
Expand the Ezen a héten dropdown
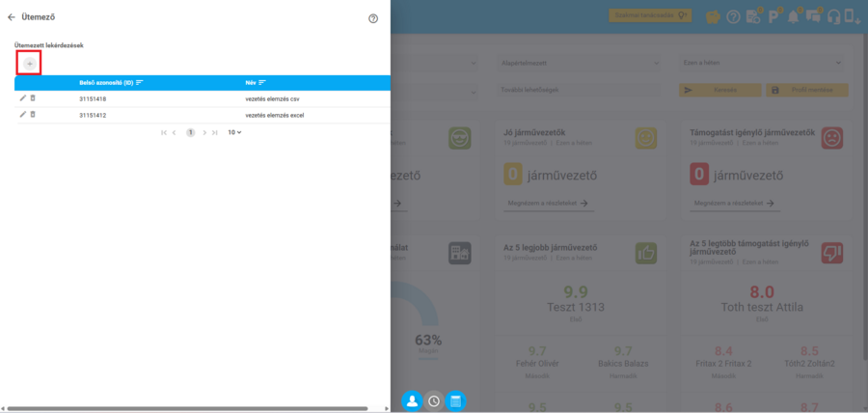(763, 63)
